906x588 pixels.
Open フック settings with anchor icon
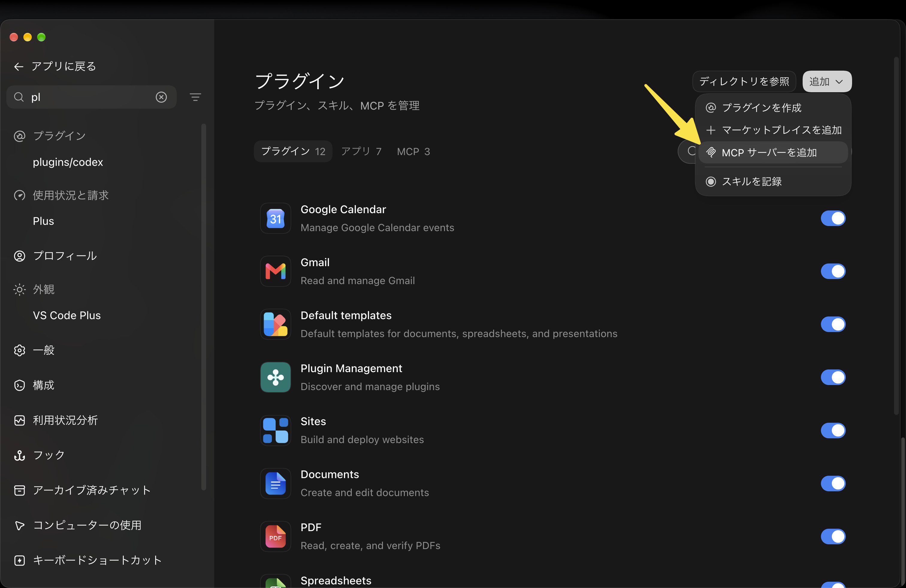[x=39, y=455]
